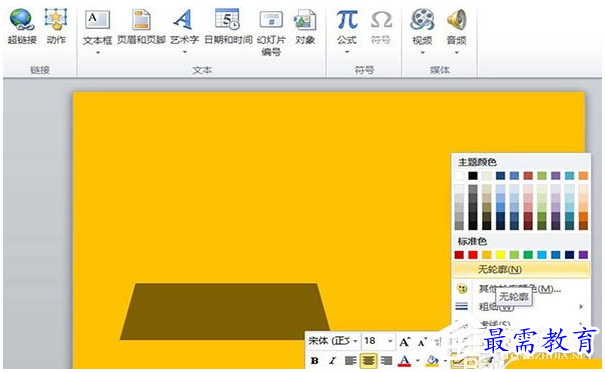
Task: Pick purple theme color swatch
Action: click(x=556, y=176)
